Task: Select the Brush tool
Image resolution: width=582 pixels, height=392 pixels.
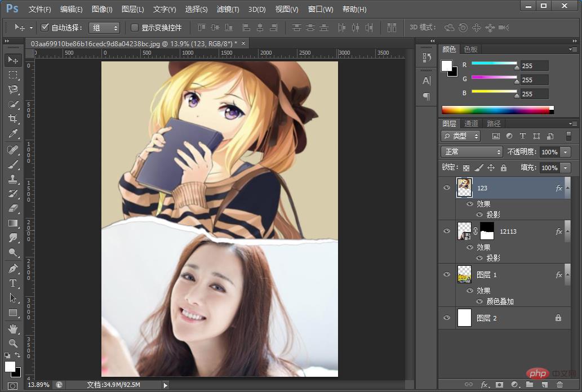Action: coord(13,164)
